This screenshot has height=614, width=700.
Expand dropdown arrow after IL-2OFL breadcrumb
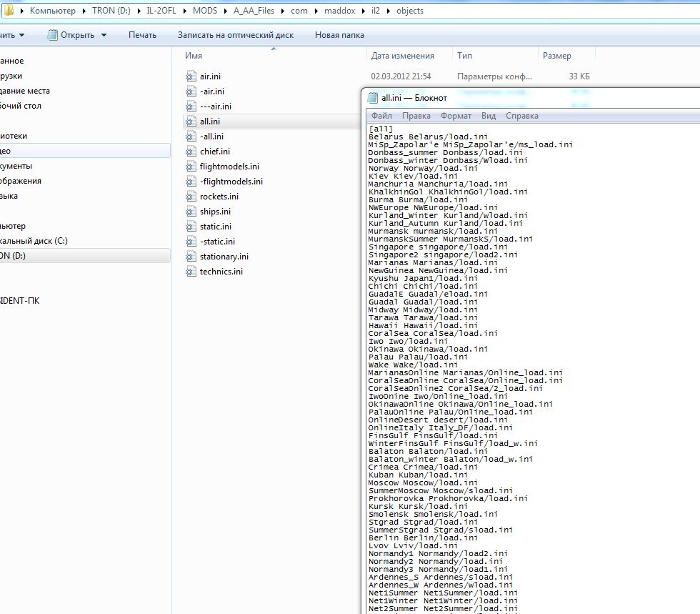(184, 11)
